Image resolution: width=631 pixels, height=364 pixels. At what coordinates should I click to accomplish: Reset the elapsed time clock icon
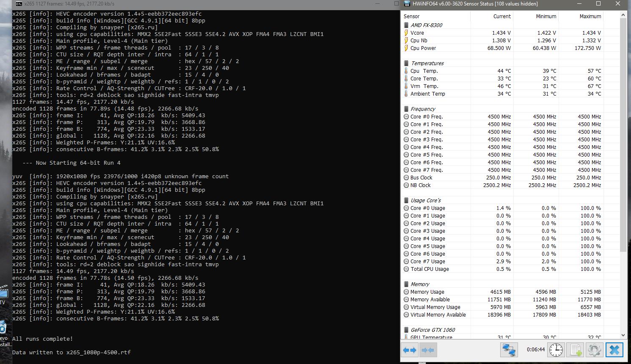556,350
